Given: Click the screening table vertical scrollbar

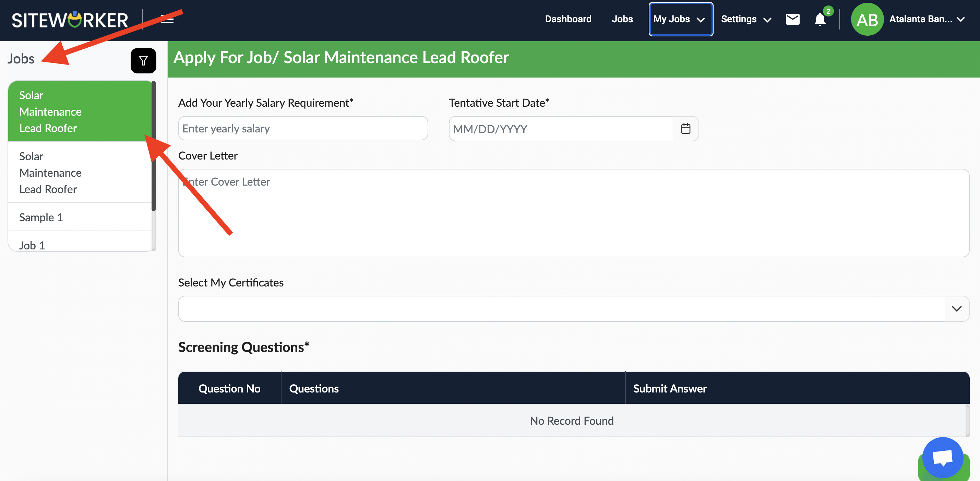Looking at the screenshot, I should [x=967, y=421].
